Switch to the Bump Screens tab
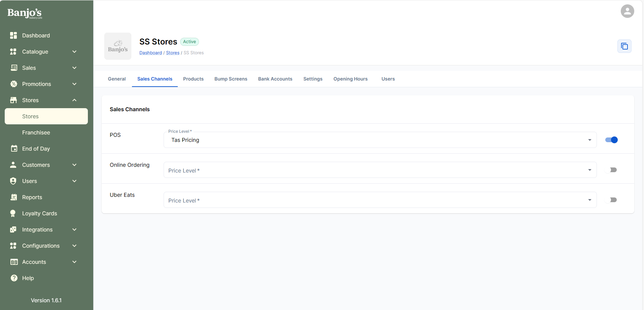This screenshot has height=310, width=644. pos(231,79)
